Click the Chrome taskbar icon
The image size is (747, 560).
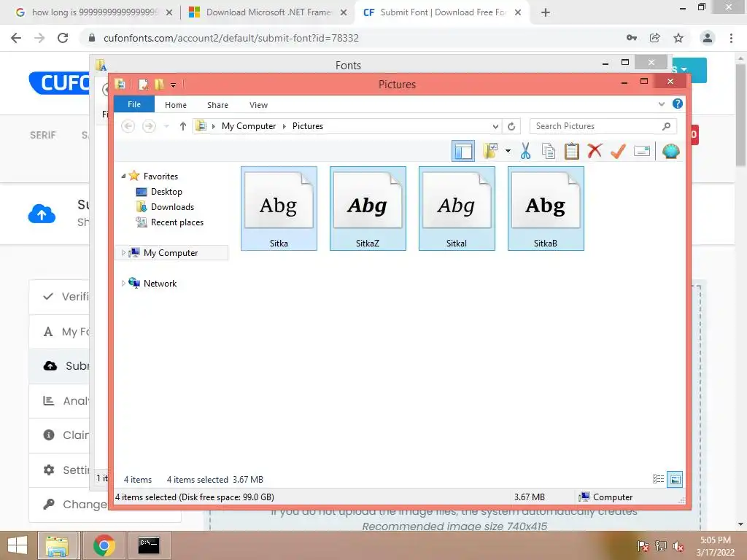(x=104, y=545)
